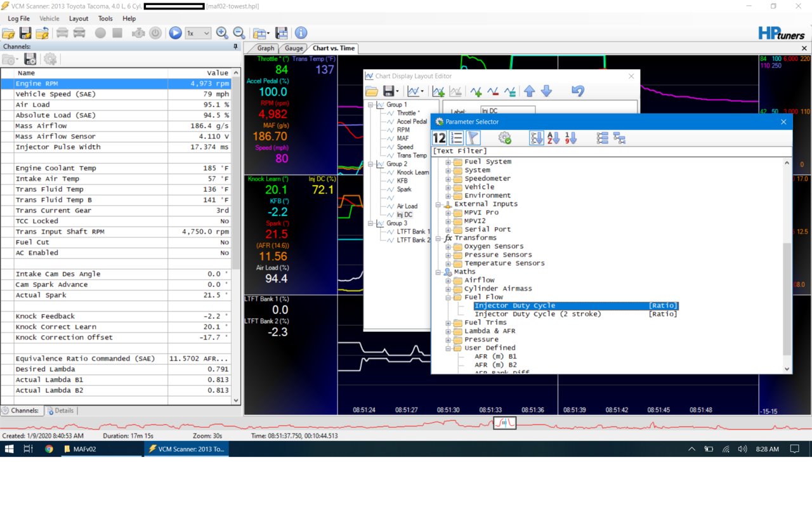
Task: Select AFR (m) B1 user defined parameter
Action: tap(495, 357)
